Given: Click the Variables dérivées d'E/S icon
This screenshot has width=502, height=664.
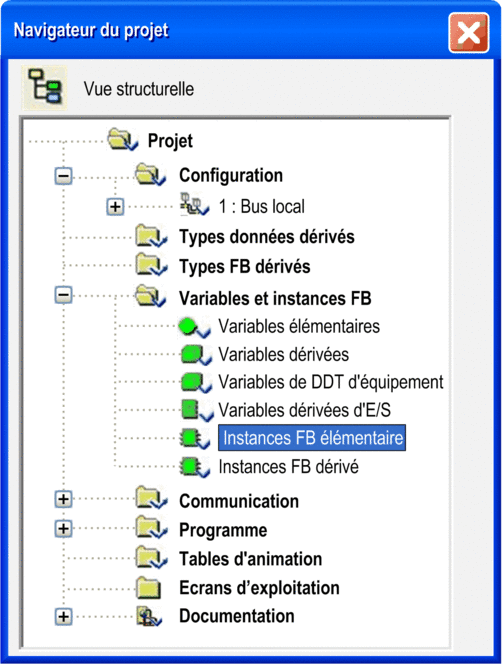Looking at the screenshot, I should (197, 410).
